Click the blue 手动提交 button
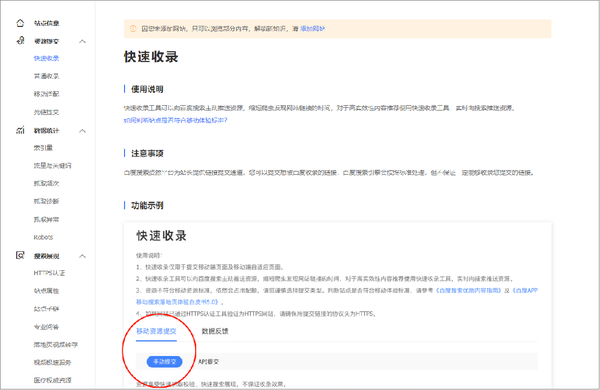600x390 pixels. tap(165, 362)
